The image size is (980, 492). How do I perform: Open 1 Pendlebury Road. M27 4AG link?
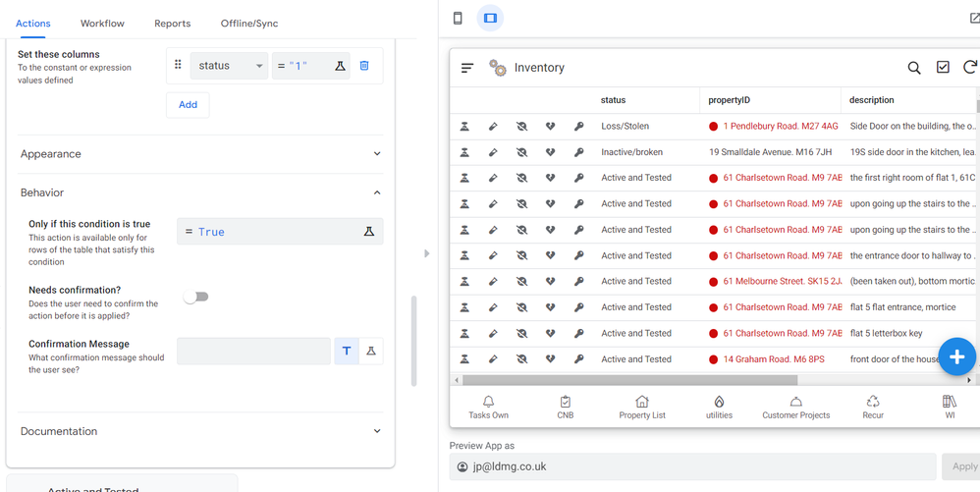pos(780,127)
